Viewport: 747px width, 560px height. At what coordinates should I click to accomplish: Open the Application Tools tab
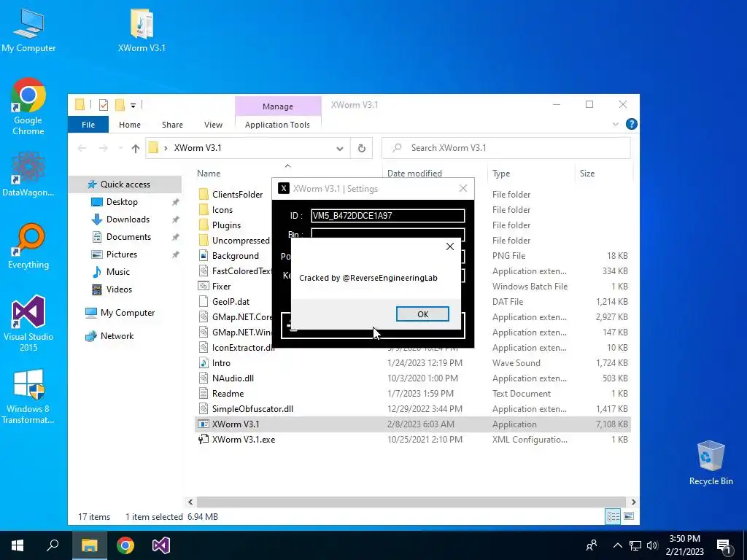(277, 124)
